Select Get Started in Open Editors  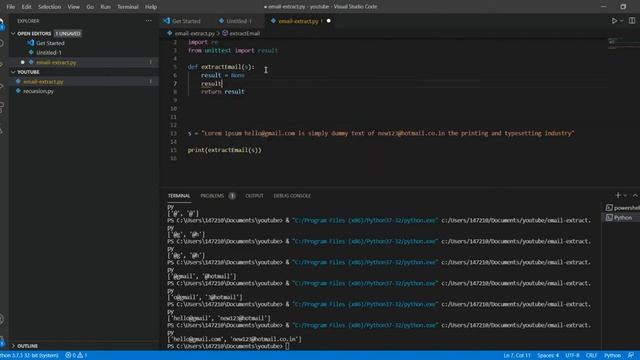(50, 43)
